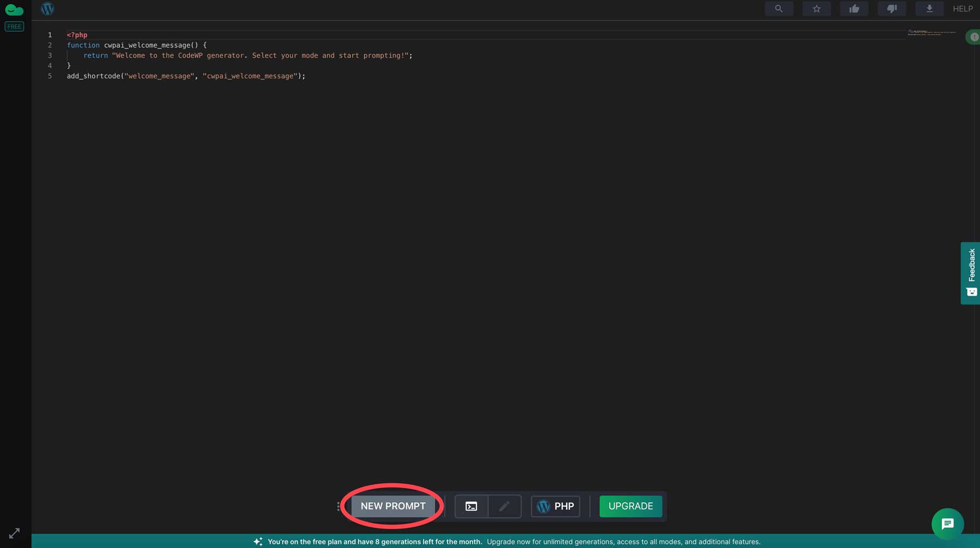Toggle fullscreen with the expand arrows bottom-left
Viewport: 980px width, 548px height.
14,533
